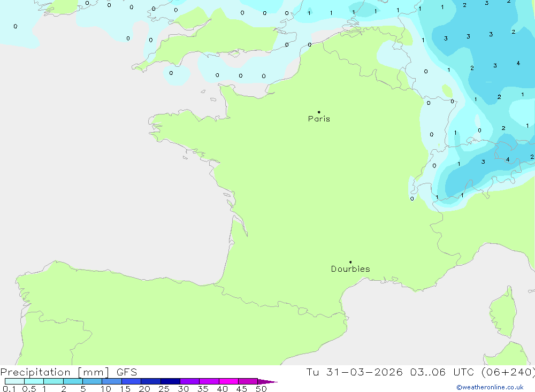Click the swatch between 45 and 50
Image resolution: width=535 pixels, height=392 pixels.
(x=248, y=381)
